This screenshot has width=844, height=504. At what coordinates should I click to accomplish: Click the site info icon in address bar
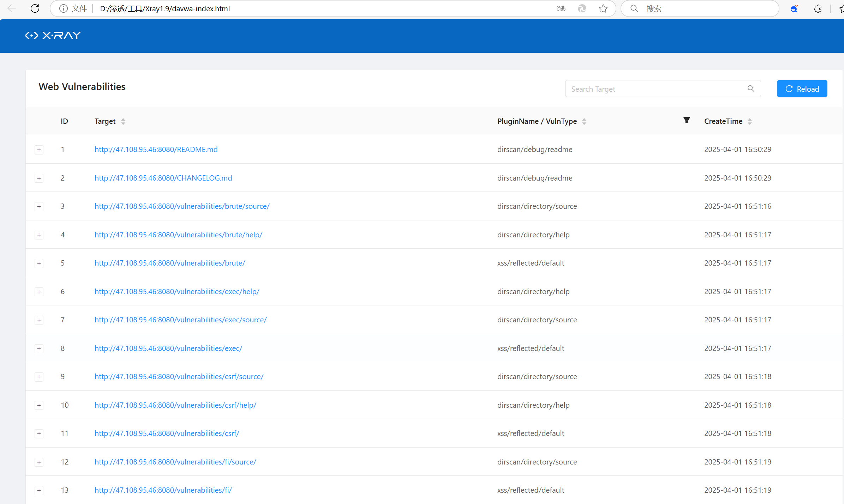coord(63,8)
